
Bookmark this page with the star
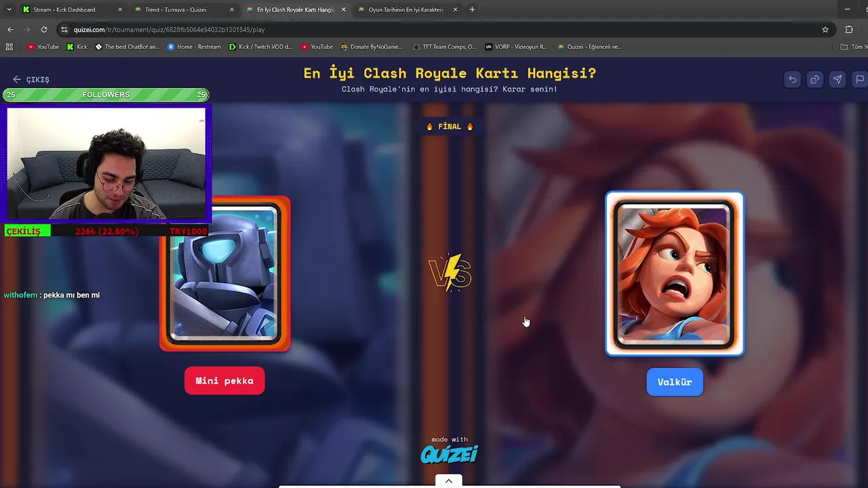(825, 29)
